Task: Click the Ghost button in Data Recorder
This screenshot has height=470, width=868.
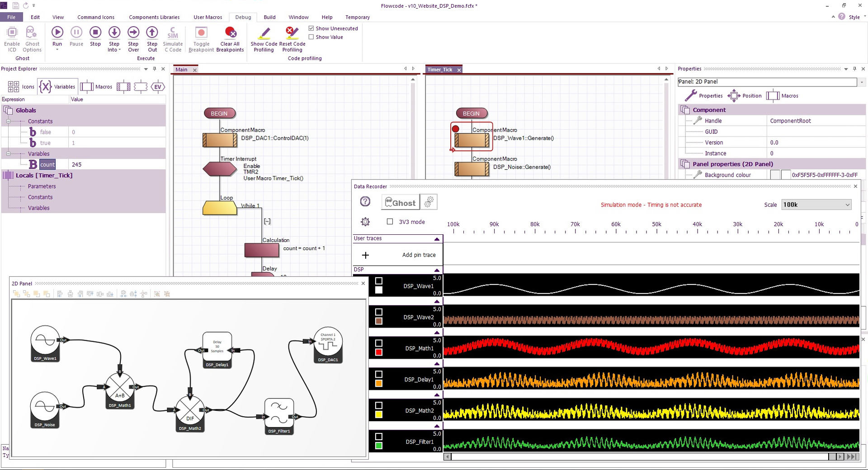Action: [400, 203]
